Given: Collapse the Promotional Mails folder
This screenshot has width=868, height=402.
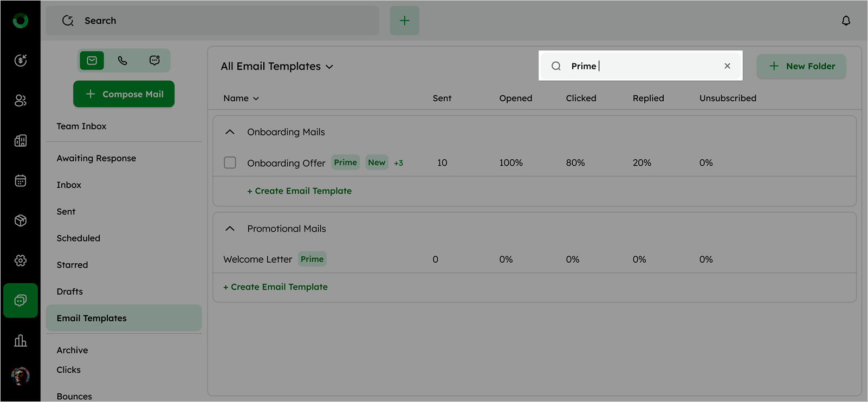Looking at the screenshot, I should (230, 229).
